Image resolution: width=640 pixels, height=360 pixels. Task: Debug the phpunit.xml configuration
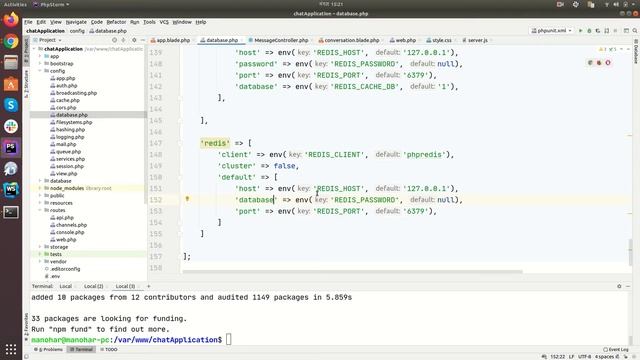[589, 31]
